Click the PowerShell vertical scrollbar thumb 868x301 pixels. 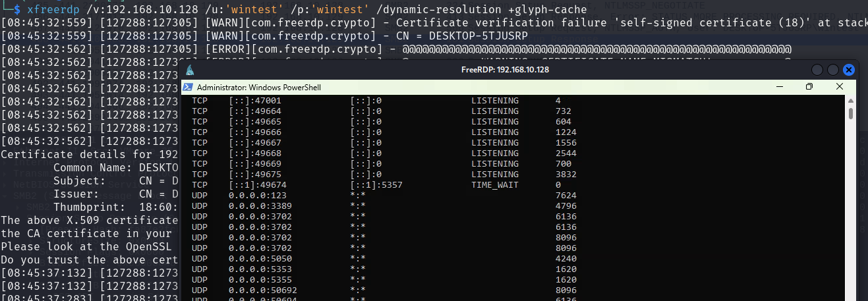click(851, 113)
